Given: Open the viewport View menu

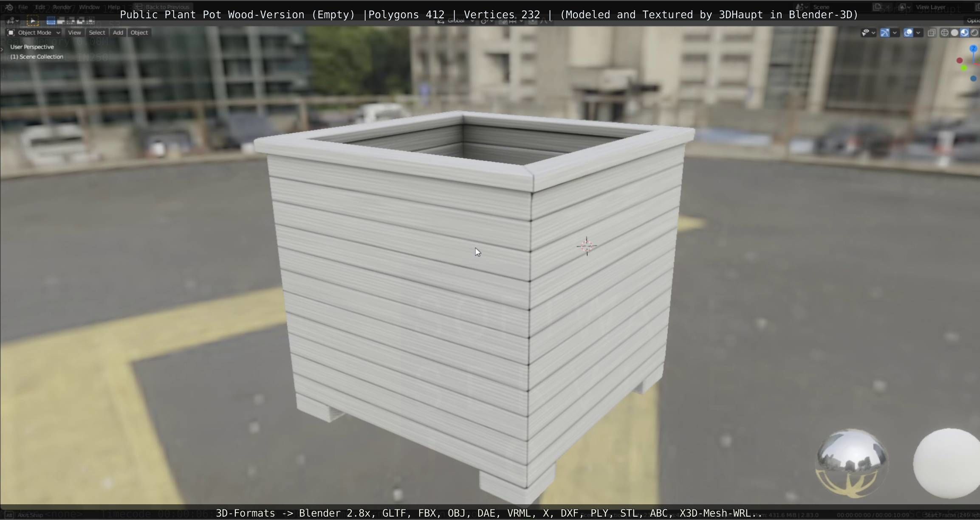Looking at the screenshot, I should pos(74,33).
